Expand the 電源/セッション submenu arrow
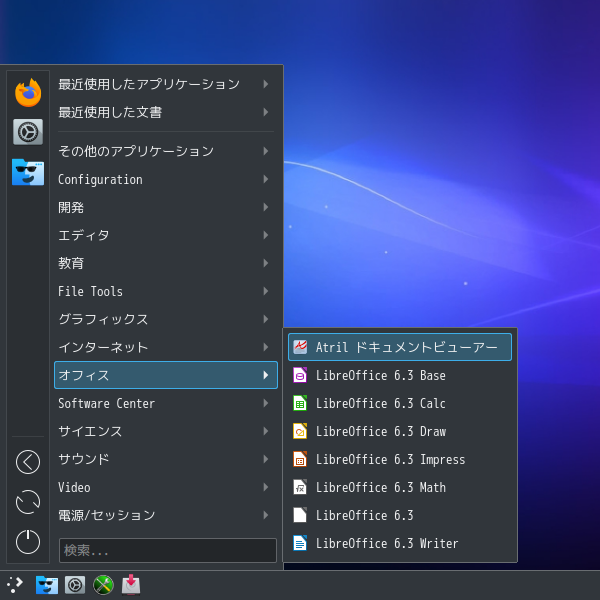This screenshot has height=600, width=600. tap(266, 515)
